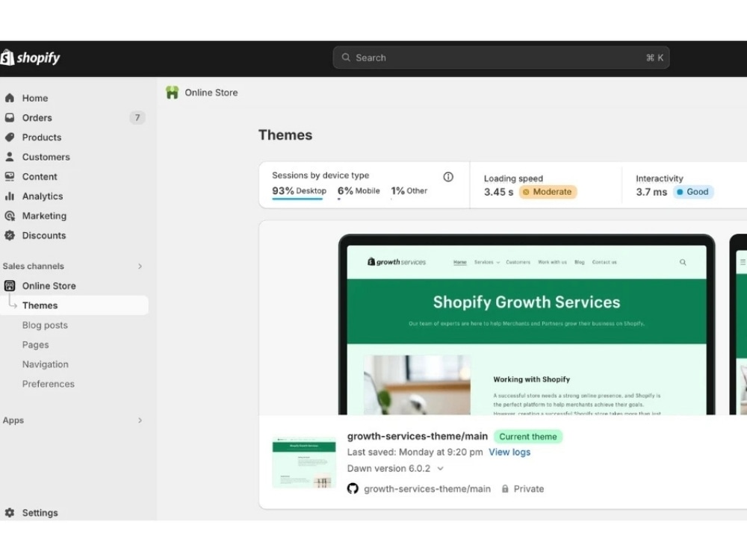Open Navigation section
Image resolution: width=747 pixels, height=560 pixels.
46,364
